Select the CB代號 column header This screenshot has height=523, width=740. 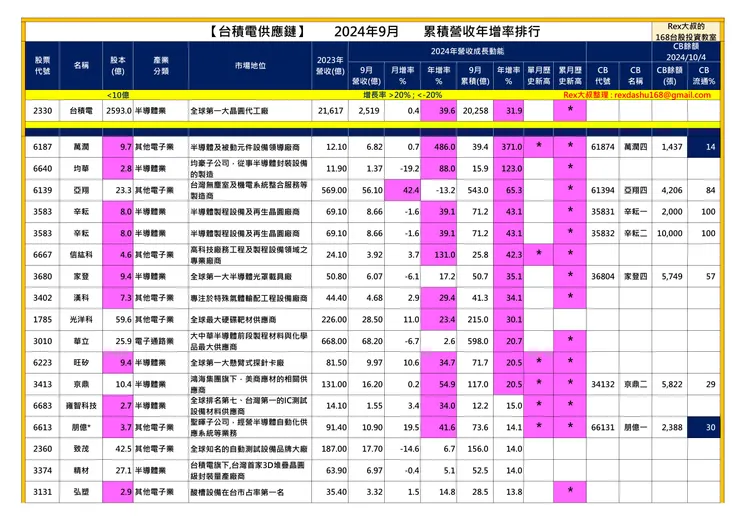pos(603,76)
